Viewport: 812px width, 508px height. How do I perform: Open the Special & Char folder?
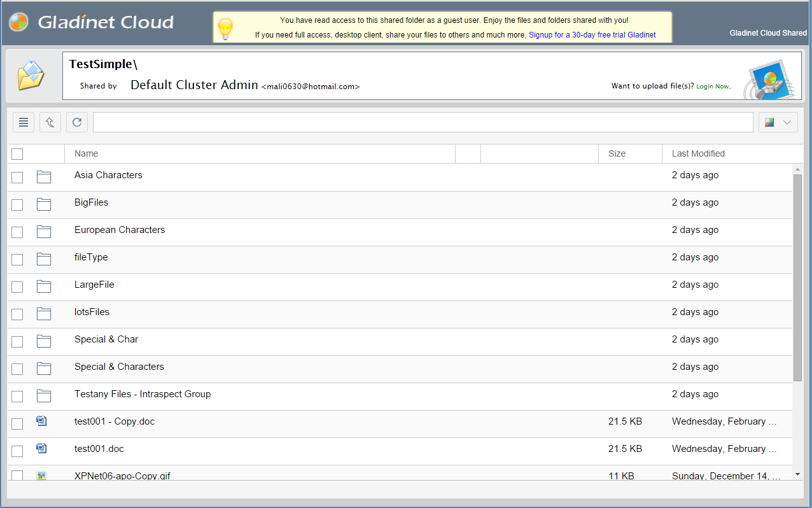click(x=106, y=339)
